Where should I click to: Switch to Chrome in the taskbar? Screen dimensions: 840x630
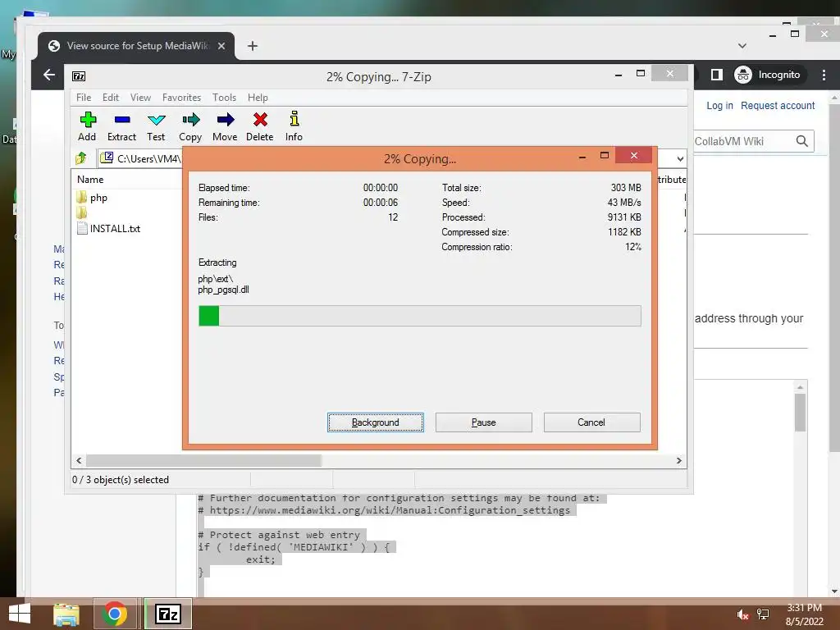(115, 614)
